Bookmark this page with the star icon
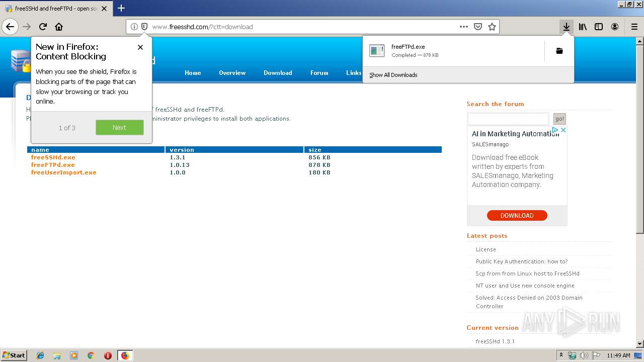Screen dimensions: 644x362 click(x=492, y=27)
